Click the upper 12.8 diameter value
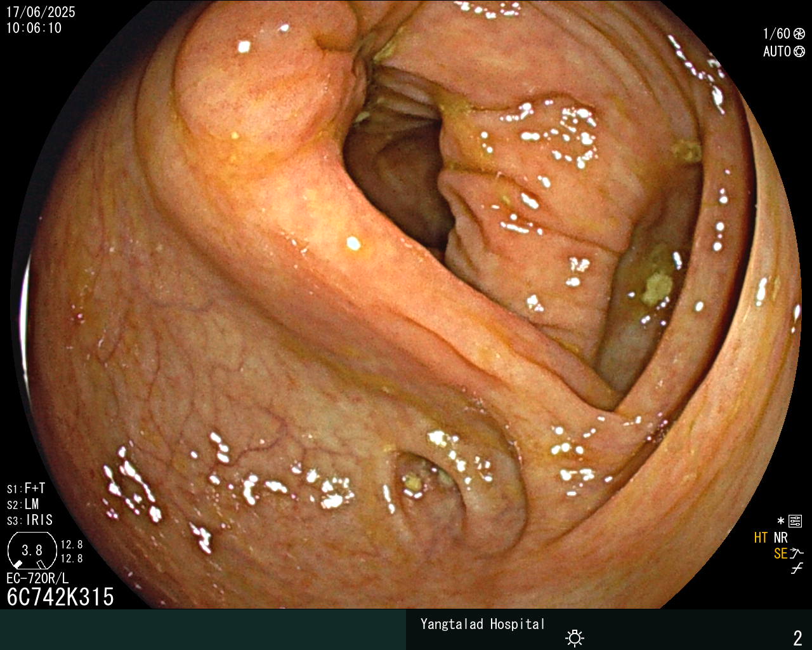812x650 pixels. pyautogui.click(x=72, y=545)
